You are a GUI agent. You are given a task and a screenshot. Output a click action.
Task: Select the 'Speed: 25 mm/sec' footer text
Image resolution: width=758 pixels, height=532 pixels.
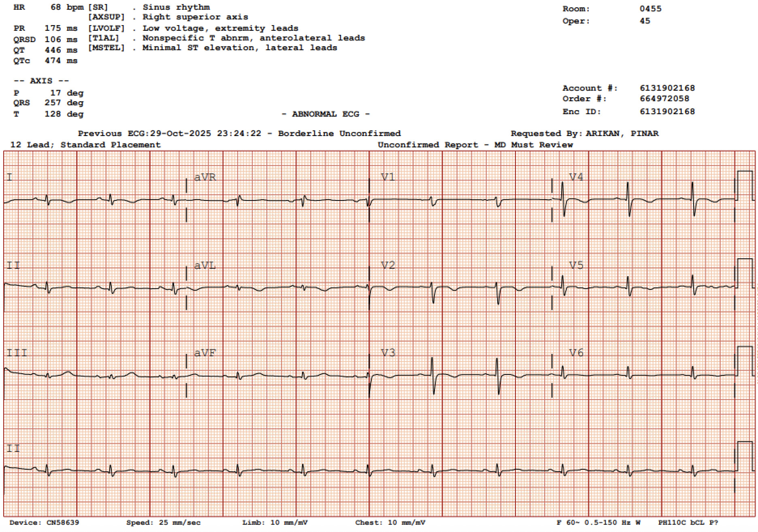(x=164, y=523)
